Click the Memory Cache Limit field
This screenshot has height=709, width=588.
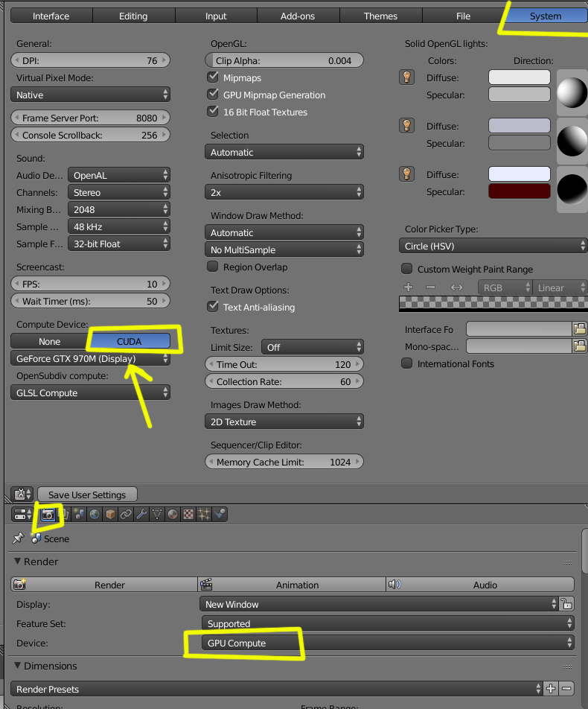pyautogui.click(x=284, y=462)
